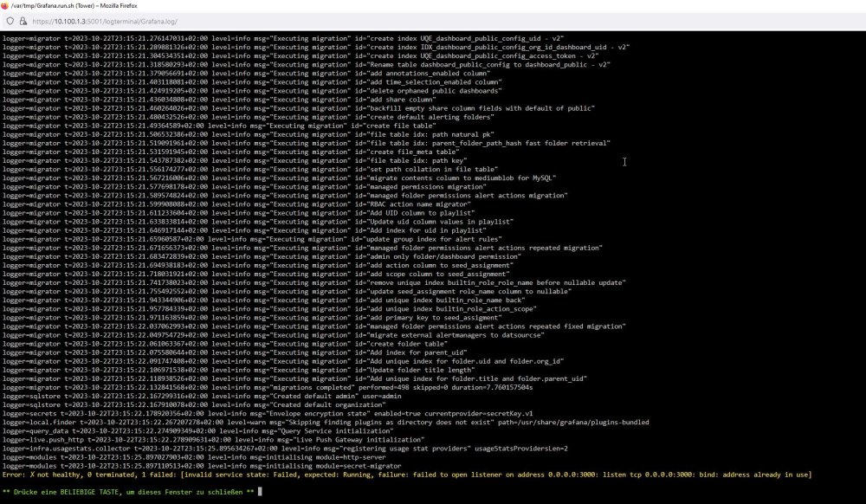This screenshot has height=504, width=866.
Task: Click the log line "Live Push Gateway initialization"
Action: [213, 440]
